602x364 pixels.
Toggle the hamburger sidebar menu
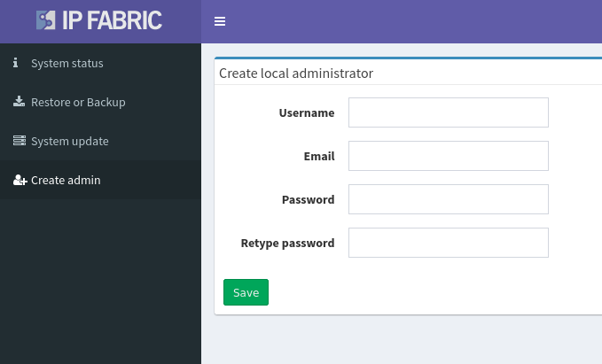[220, 21]
